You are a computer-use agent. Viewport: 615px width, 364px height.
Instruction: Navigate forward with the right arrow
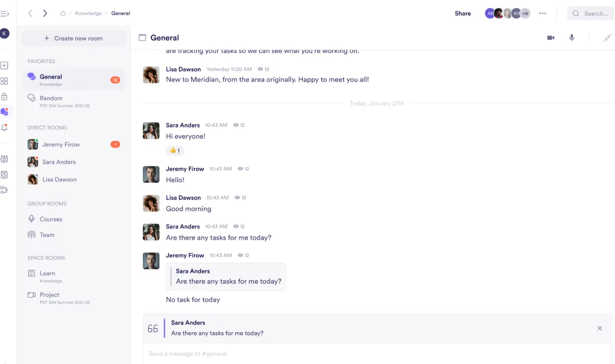[45, 13]
